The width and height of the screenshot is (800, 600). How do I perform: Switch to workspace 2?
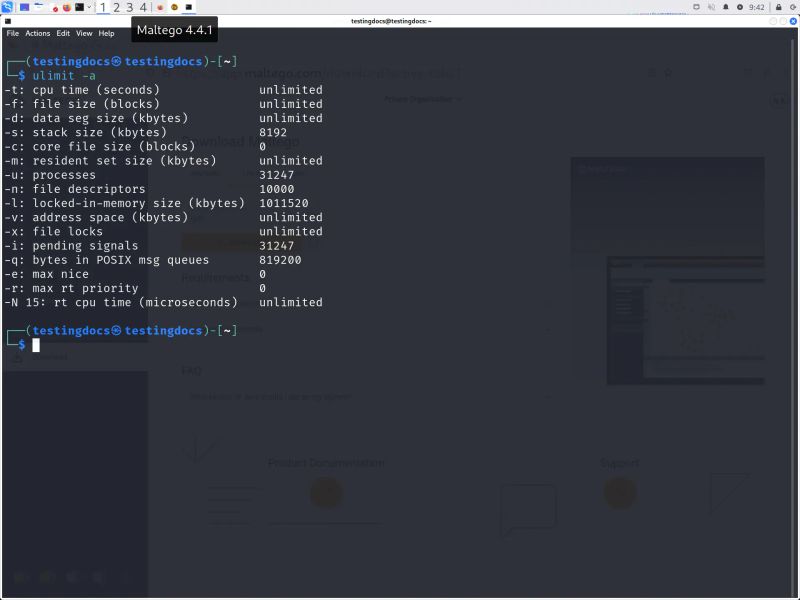point(116,5)
